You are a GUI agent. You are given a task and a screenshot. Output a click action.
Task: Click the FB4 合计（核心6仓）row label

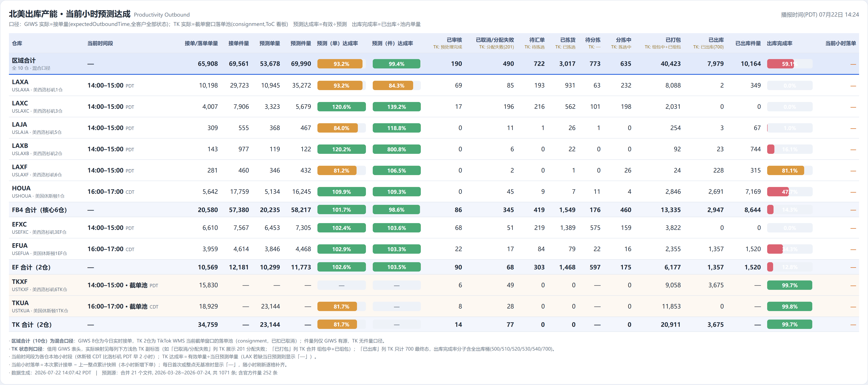[39, 210]
